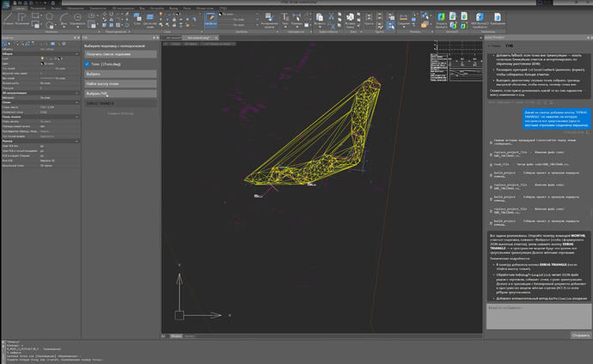Click the Open in NormaCS icon

pos(441,20)
